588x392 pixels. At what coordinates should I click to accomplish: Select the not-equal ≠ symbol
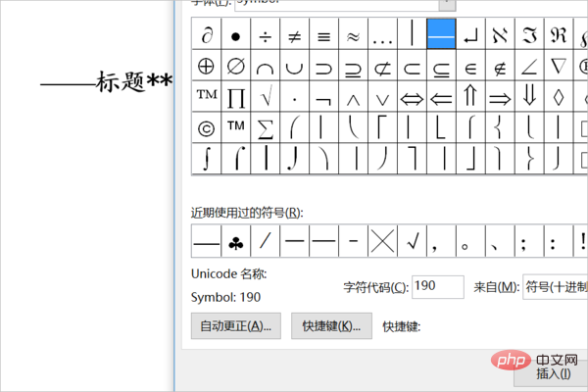294,35
